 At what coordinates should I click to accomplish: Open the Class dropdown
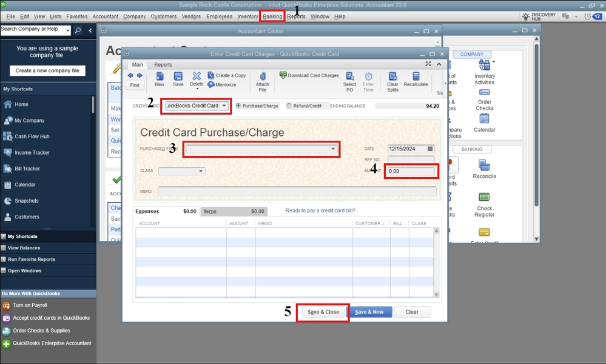(201, 171)
